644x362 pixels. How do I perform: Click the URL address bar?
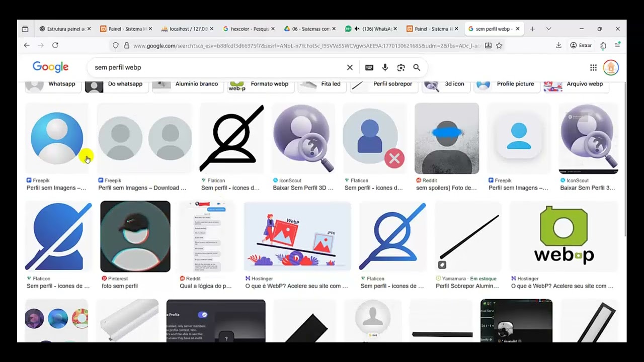307,45
